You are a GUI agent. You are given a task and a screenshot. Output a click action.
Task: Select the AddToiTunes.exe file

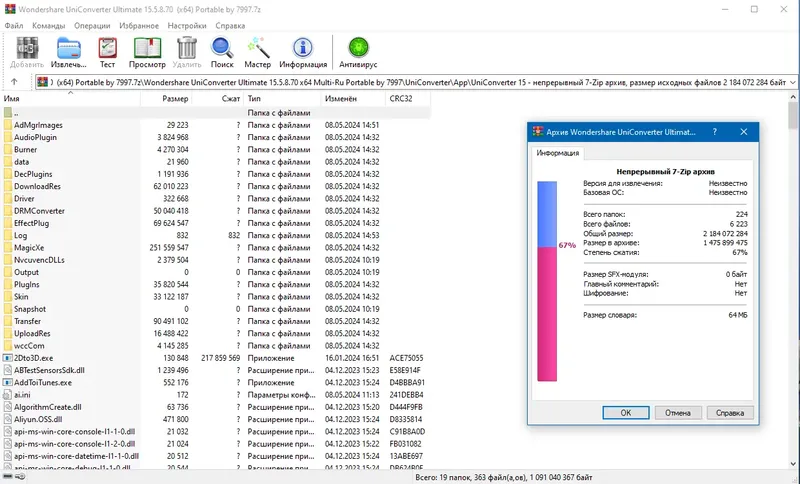pos(43,383)
